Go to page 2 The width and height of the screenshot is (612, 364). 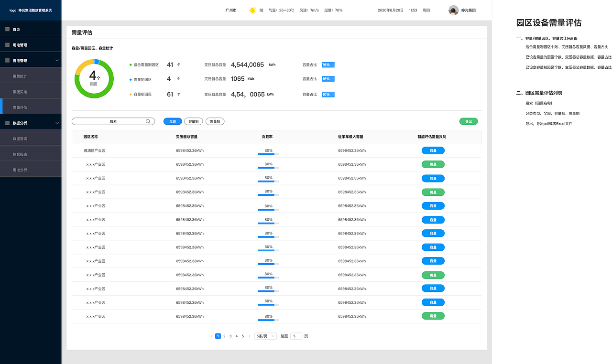click(224, 336)
